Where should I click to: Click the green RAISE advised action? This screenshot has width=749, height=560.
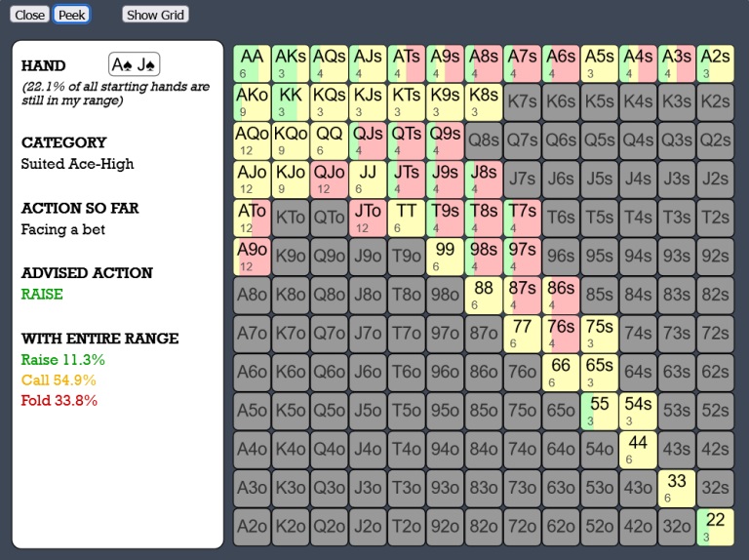[x=42, y=294]
